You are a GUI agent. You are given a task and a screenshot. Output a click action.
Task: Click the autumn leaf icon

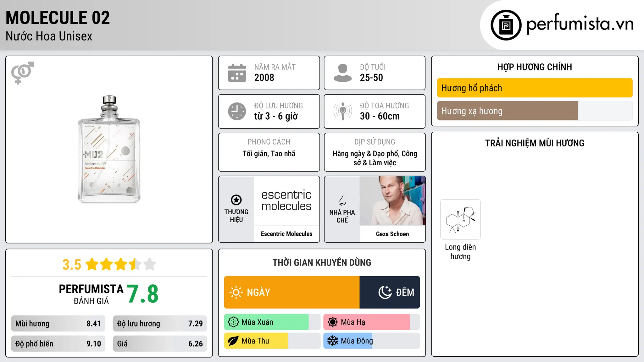[x=233, y=341]
